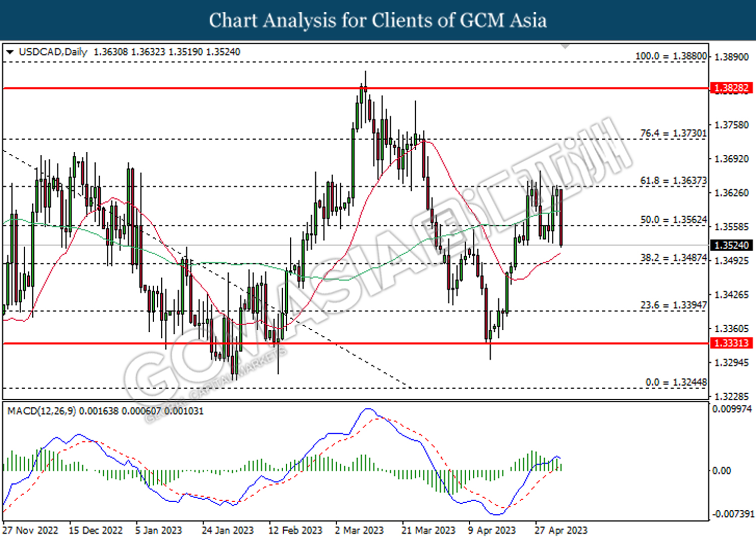This screenshot has height=540, width=756.
Task: Click the 50.0 = 1.35624 Fibonacci label
Action: (x=673, y=220)
